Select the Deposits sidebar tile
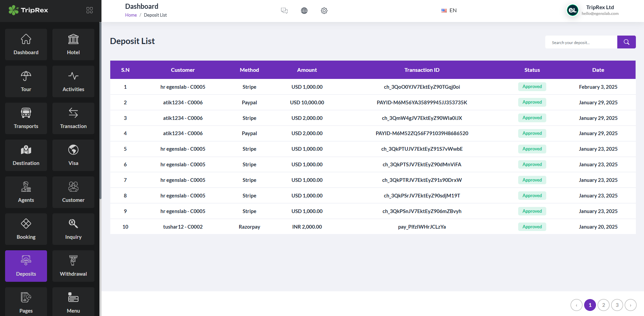 pos(26,266)
